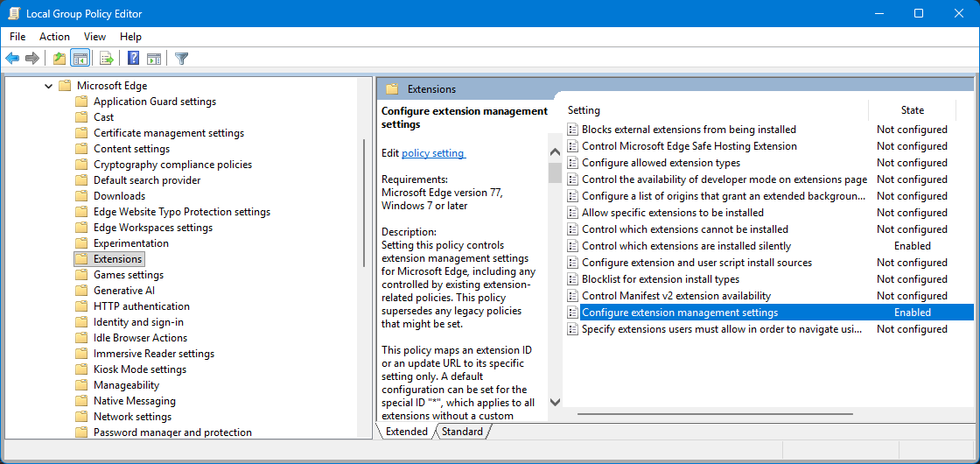980x464 pixels.
Task: Click folder icon next to Cast
Action: coord(81,117)
